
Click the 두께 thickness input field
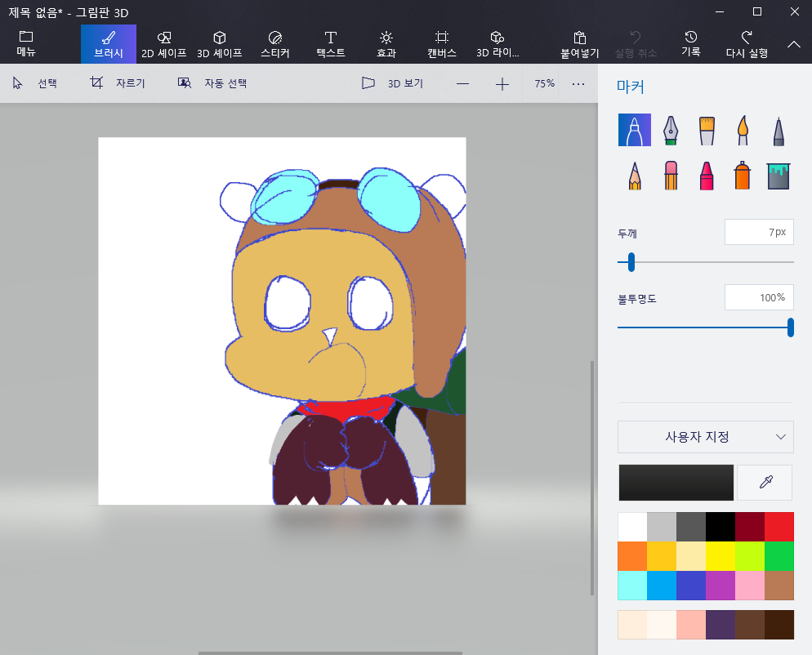[x=759, y=232]
